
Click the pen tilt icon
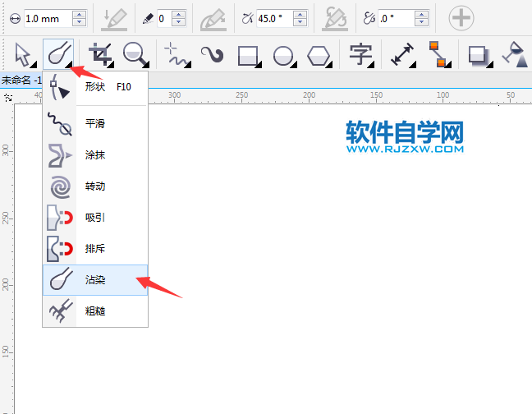pyautogui.click(x=213, y=19)
